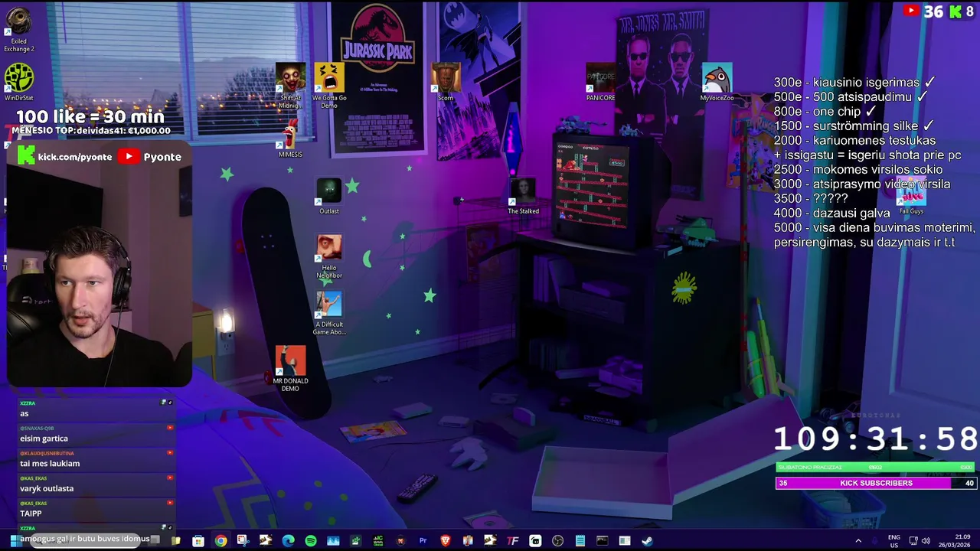This screenshot has height=551, width=980.
Task: Click the YouTube viewer count 36
Action: 923,11
